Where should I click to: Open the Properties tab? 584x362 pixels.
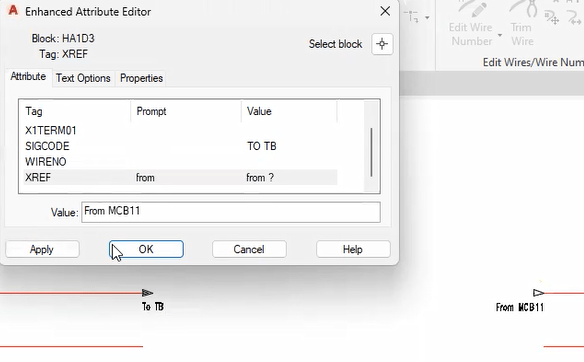[141, 78]
